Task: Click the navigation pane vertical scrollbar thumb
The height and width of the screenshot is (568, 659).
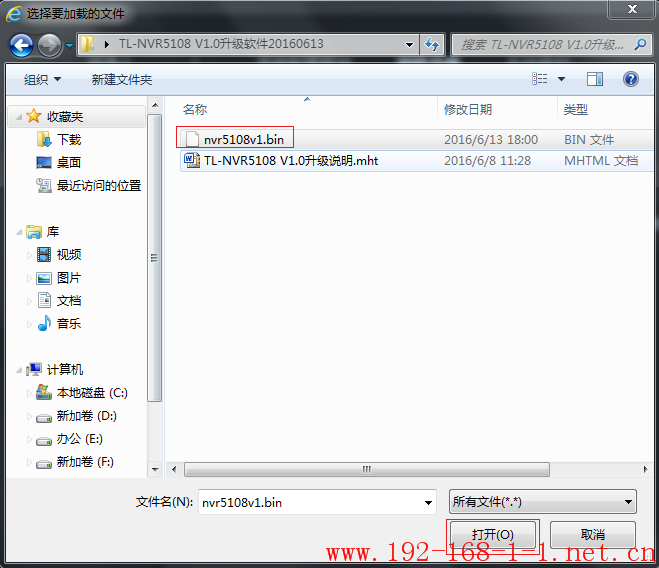Action: (155, 258)
